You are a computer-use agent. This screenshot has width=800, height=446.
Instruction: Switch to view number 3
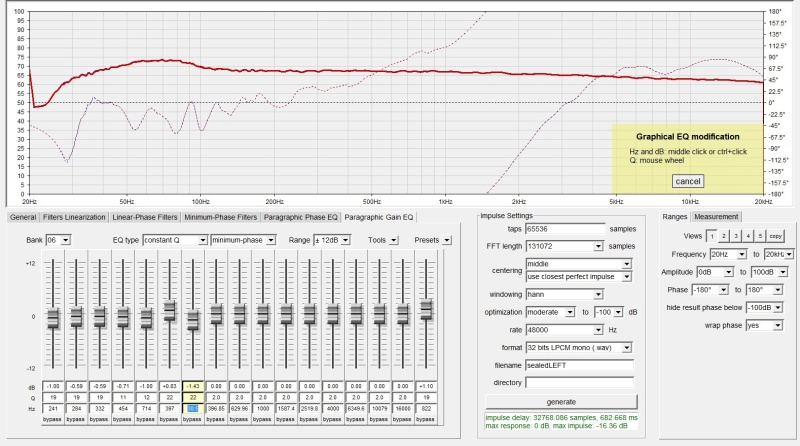pyautogui.click(x=734, y=236)
